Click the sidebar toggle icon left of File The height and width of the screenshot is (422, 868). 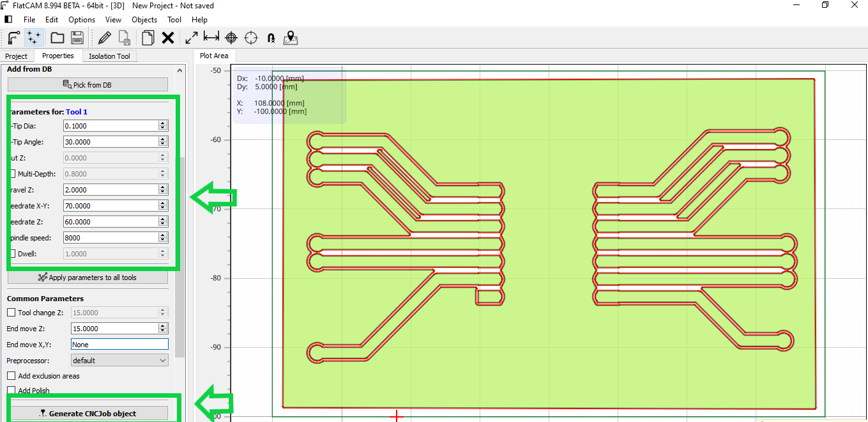8,20
